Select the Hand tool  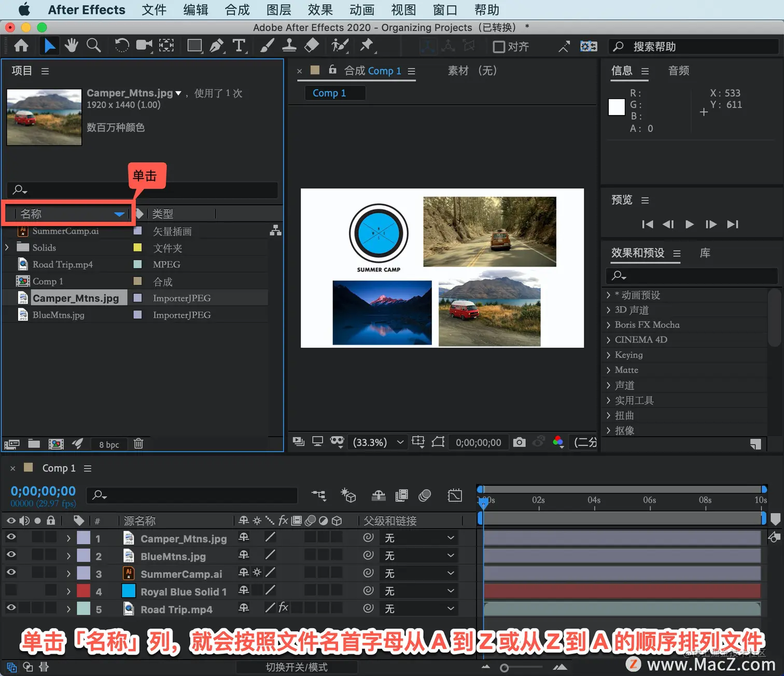click(x=71, y=46)
